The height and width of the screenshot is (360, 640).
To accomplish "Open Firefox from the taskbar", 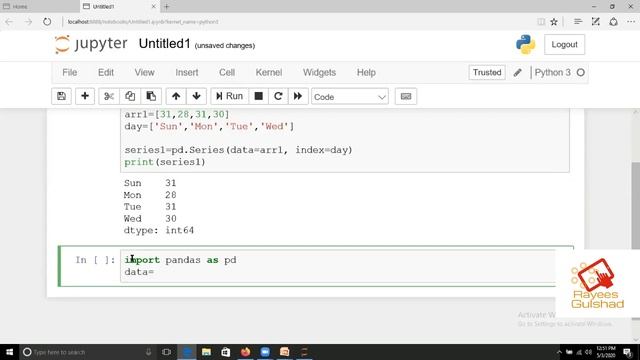I will click(x=245, y=352).
